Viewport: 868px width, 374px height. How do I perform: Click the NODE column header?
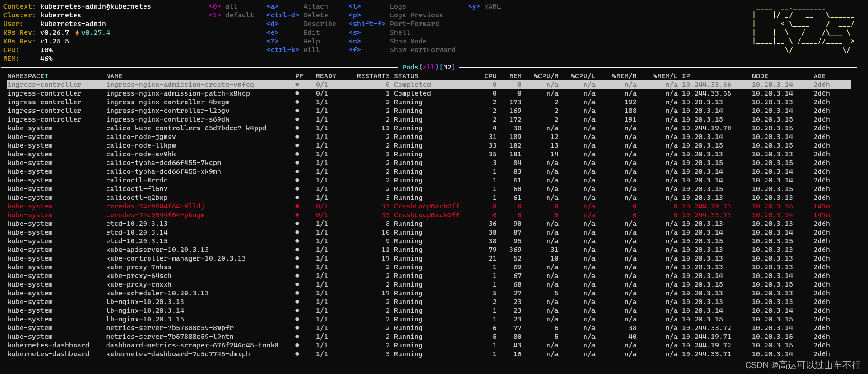[x=760, y=76]
